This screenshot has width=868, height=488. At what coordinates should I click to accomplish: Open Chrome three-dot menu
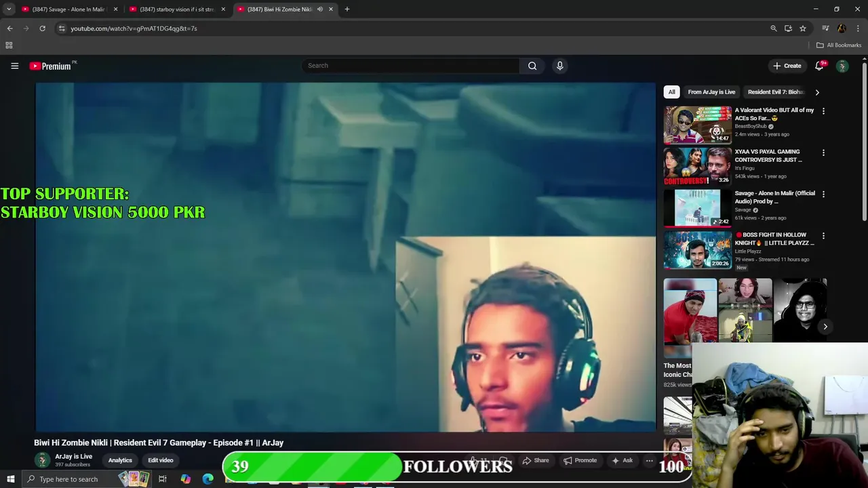[858, 28]
